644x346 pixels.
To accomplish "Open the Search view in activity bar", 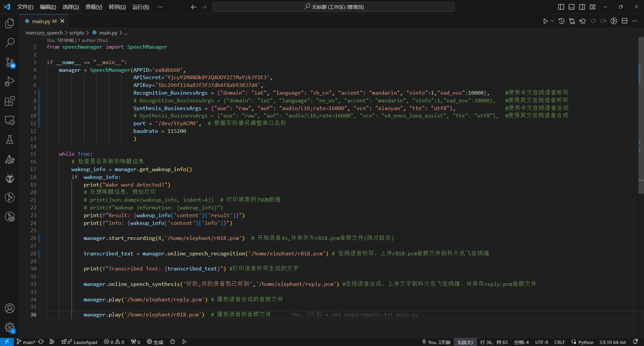I will coord(10,43).
